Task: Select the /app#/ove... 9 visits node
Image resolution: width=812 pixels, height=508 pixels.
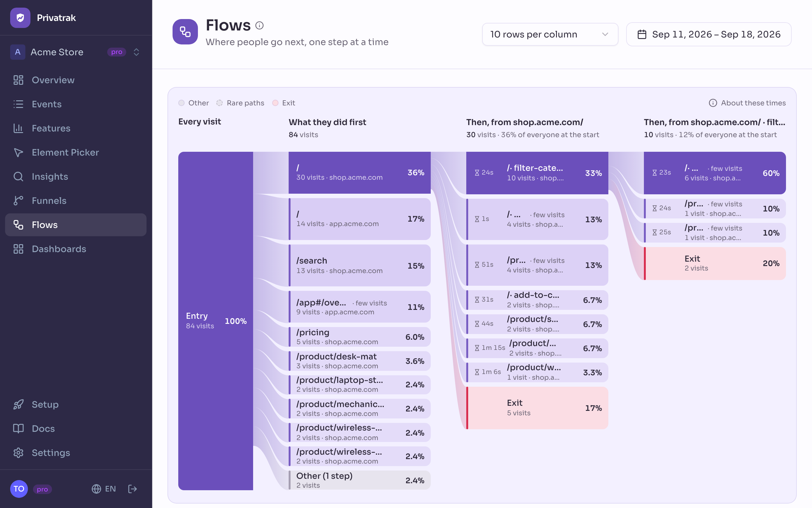Action: coord(360,307)
